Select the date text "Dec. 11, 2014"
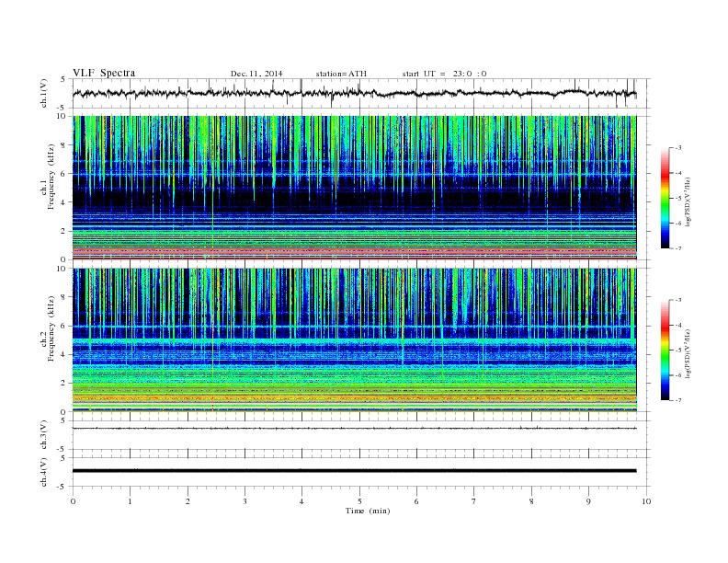Viewport: 728px width, 563px height. (x=256, y=74)
